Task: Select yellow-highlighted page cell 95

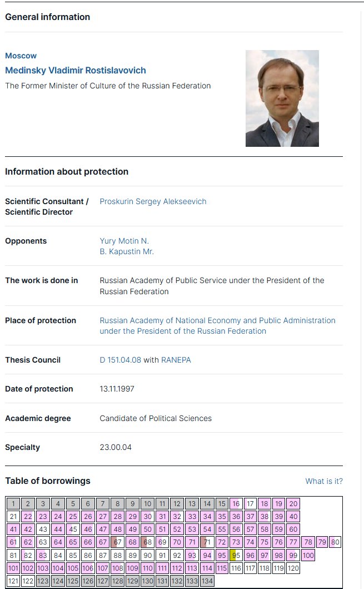Action: pos(236,555)
